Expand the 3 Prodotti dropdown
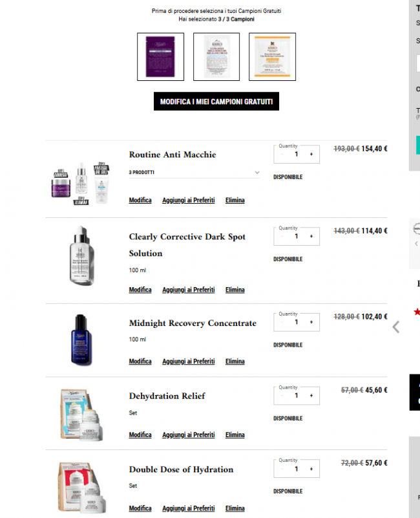The width and height of the screenshot is (420, 518). [194, 173]
